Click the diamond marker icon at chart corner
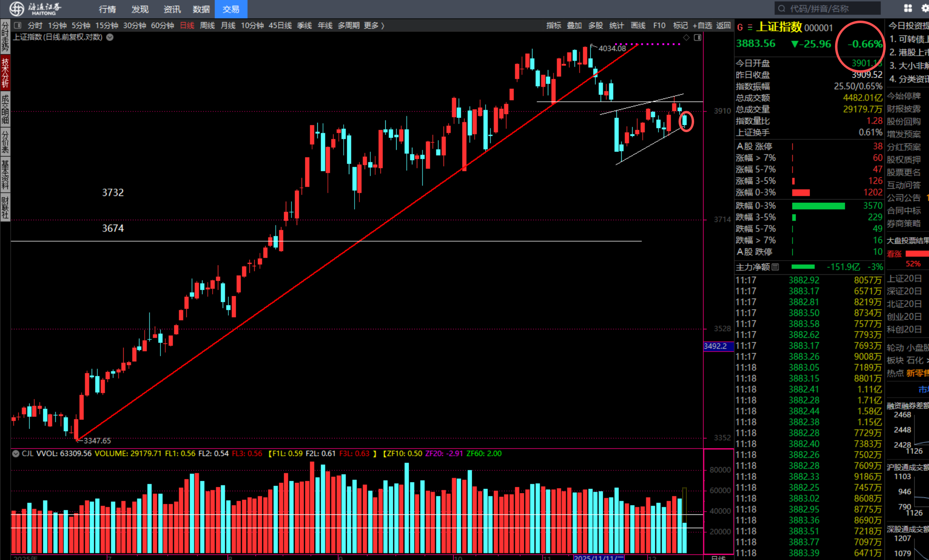The height and width of the screenshot is (560, 929). (x=686, y=38)
